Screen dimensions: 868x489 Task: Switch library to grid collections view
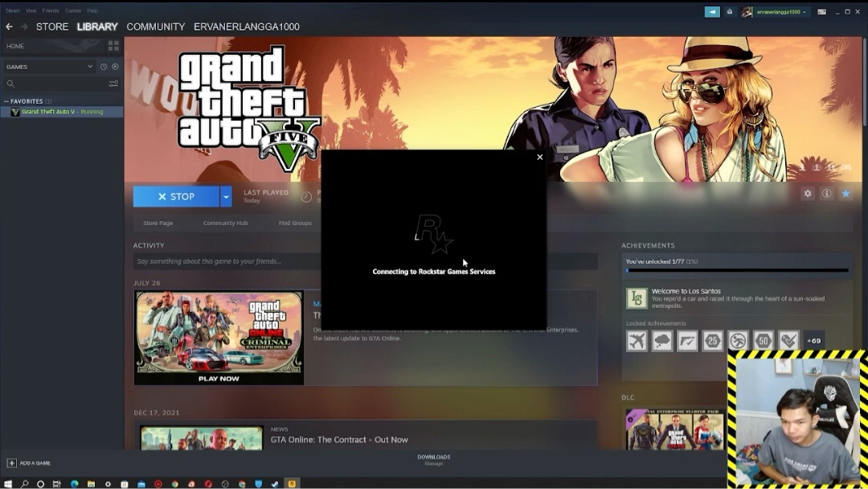(x=113, y=46)
